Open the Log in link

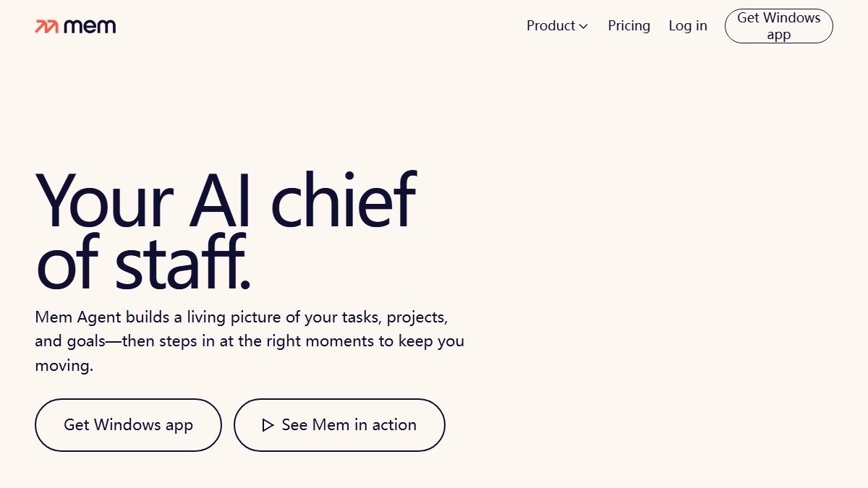[x=688, y=26]
